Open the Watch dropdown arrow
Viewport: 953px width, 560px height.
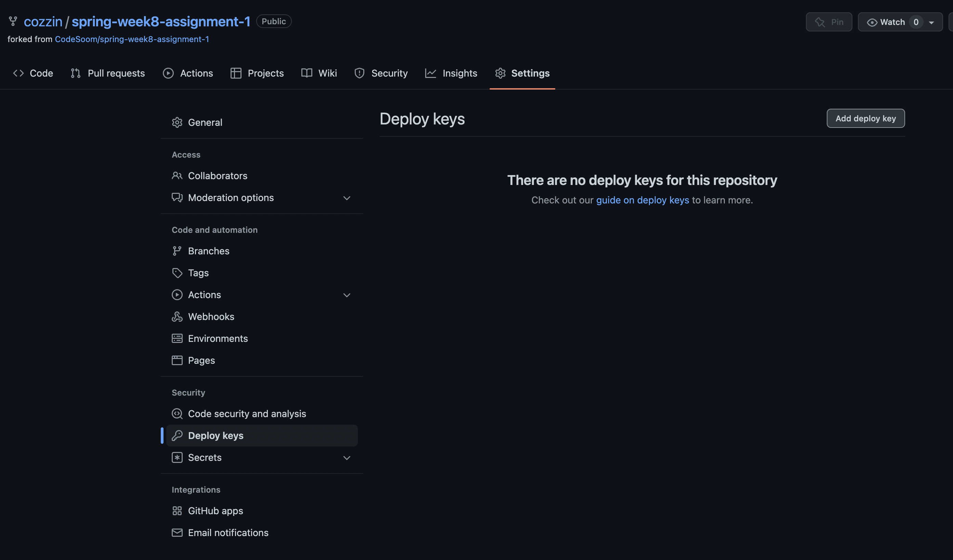coord(931,23)
